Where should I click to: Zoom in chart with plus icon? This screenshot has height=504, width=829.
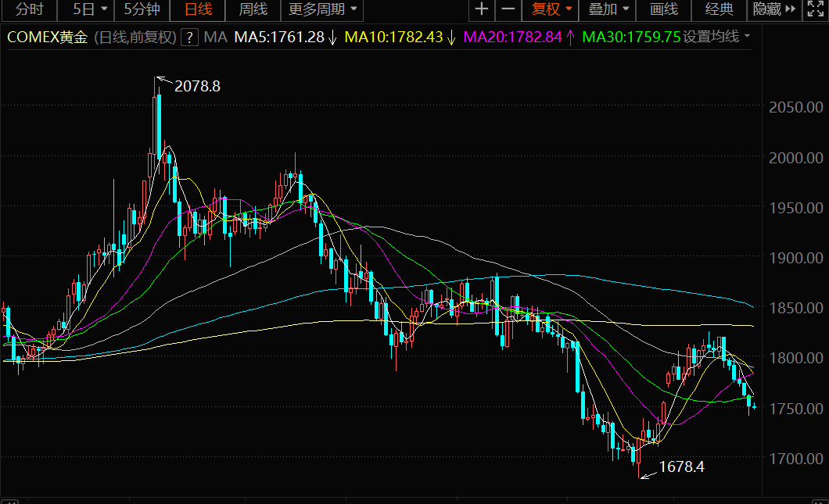(481, 9)
